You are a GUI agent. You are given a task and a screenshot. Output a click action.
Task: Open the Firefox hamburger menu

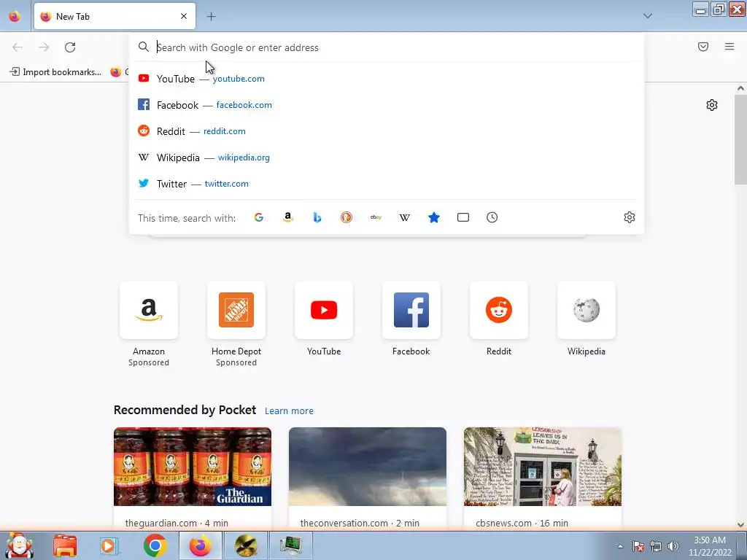(x=729, y=47)
